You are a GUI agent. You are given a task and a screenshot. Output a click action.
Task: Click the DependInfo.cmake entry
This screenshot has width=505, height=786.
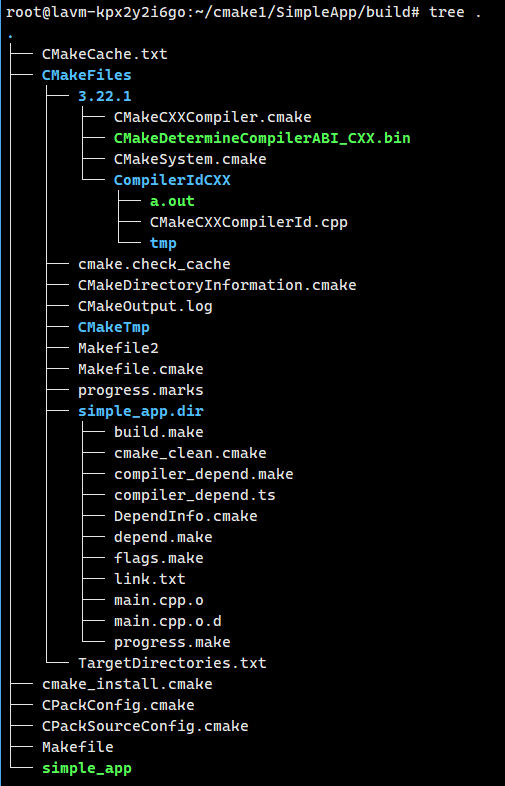click(186, 516)
